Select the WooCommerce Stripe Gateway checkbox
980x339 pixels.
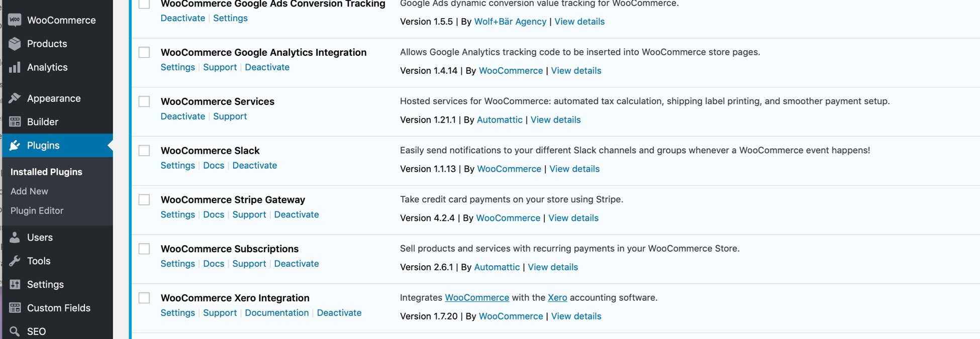[x=144, y=200]
